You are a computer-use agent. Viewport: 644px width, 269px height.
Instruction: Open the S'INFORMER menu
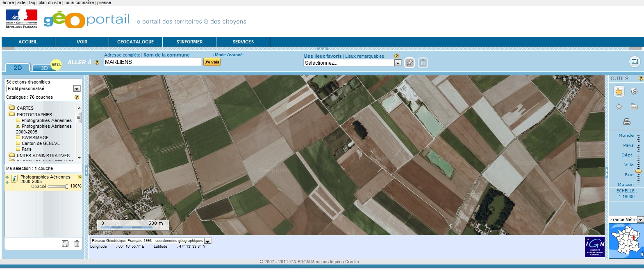189,42
